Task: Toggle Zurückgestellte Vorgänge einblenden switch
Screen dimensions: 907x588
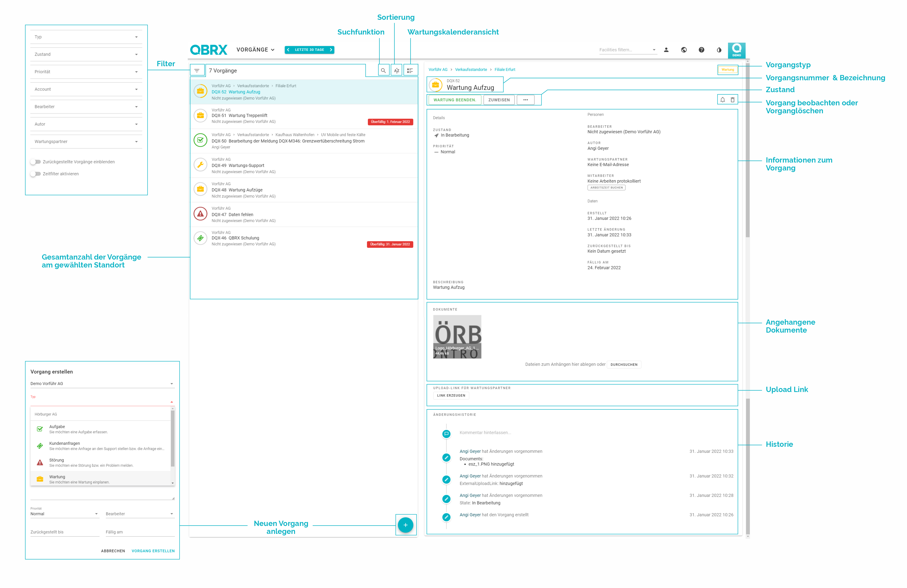Action: click(x=35, y=162)
